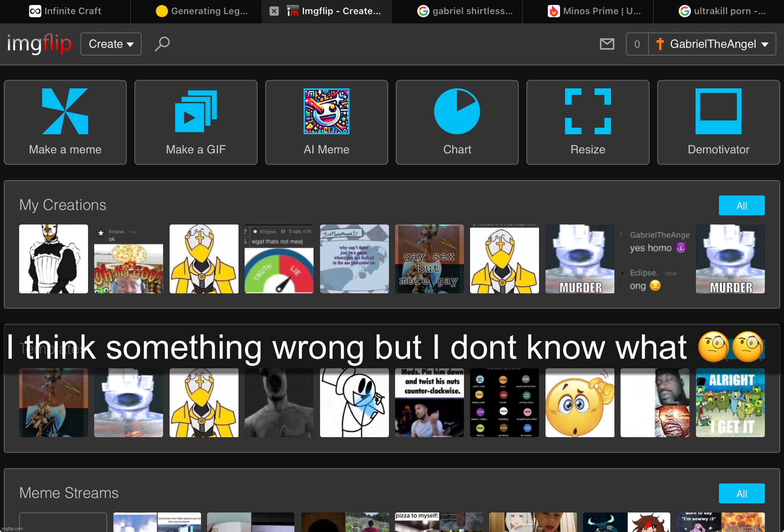Select the stick figure blue face template
The width and height of the screenshot is (784, 532).
pos(354,403)
